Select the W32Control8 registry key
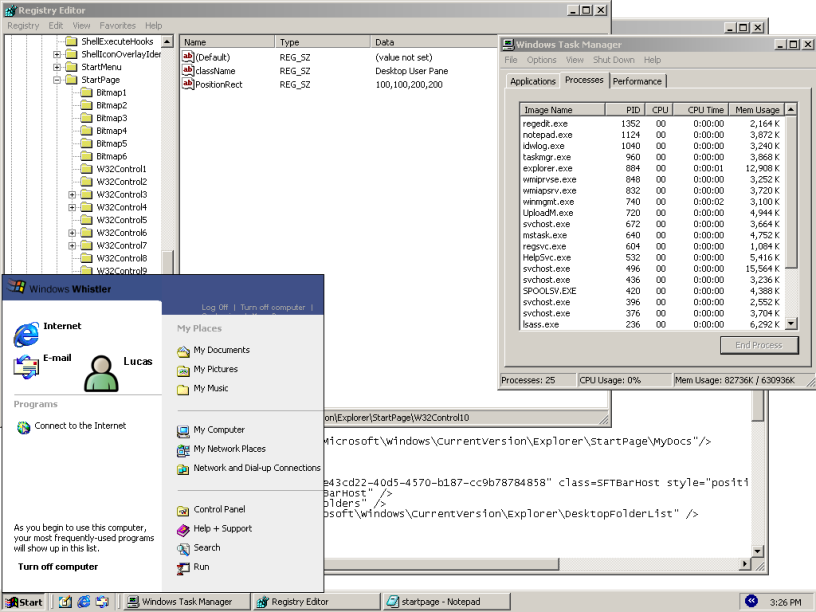Screen dimensions: 816x612 coord(114,258)
